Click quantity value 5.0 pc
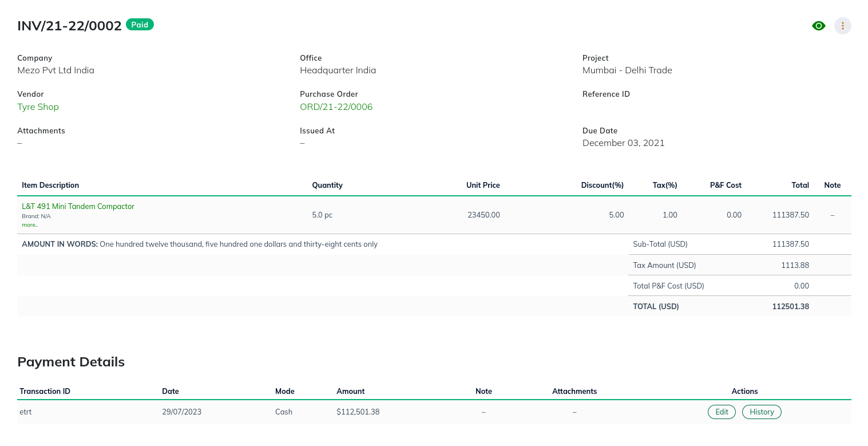Image resolution: width=868 pixels, height=446 pixels. 322,215
